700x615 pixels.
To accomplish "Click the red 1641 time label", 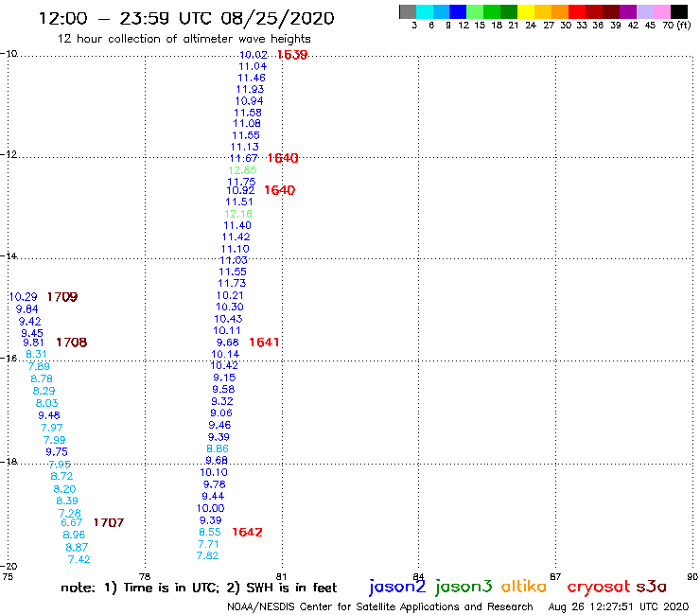I will coord(264,343).
